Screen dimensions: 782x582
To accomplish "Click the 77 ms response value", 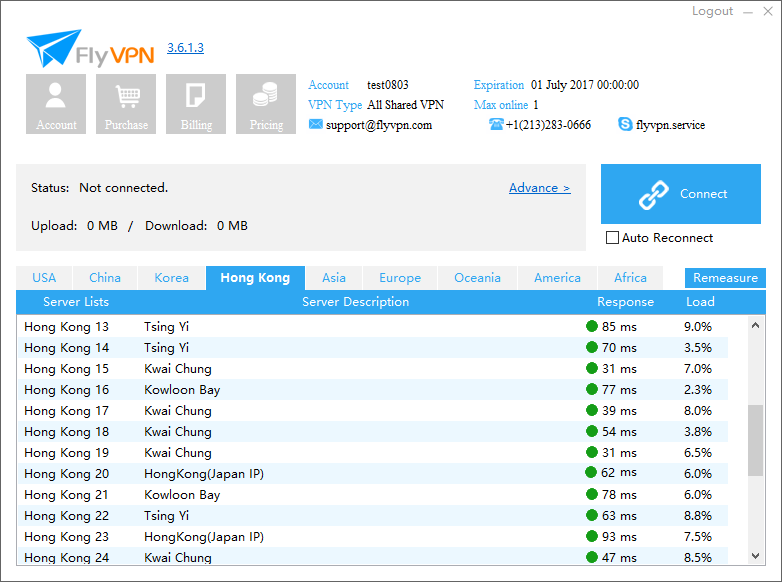I will (x=619, y=389).
